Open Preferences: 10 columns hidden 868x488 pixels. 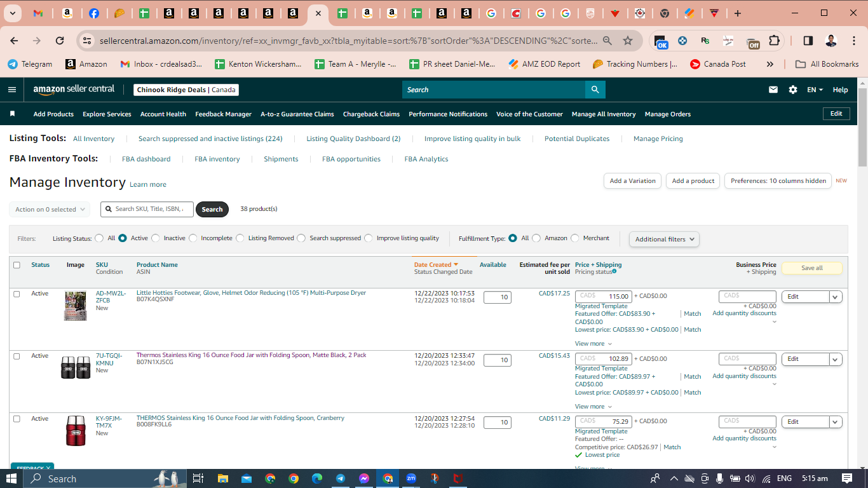[778, 181]
